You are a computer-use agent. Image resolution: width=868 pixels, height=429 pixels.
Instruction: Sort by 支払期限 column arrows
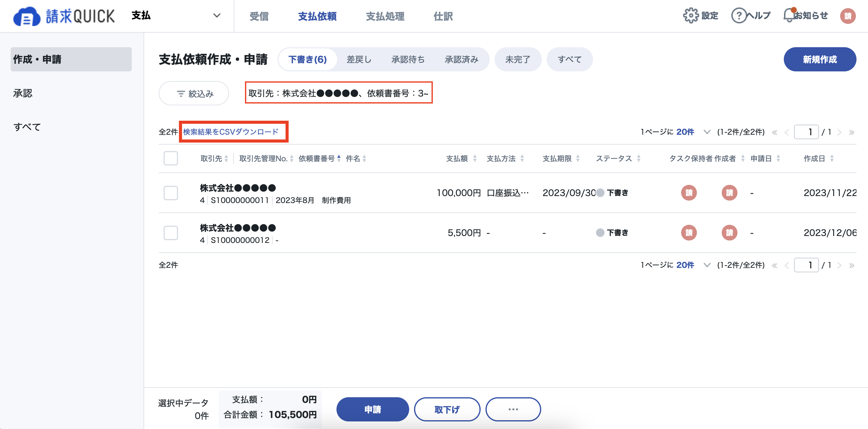click(578, 159)
